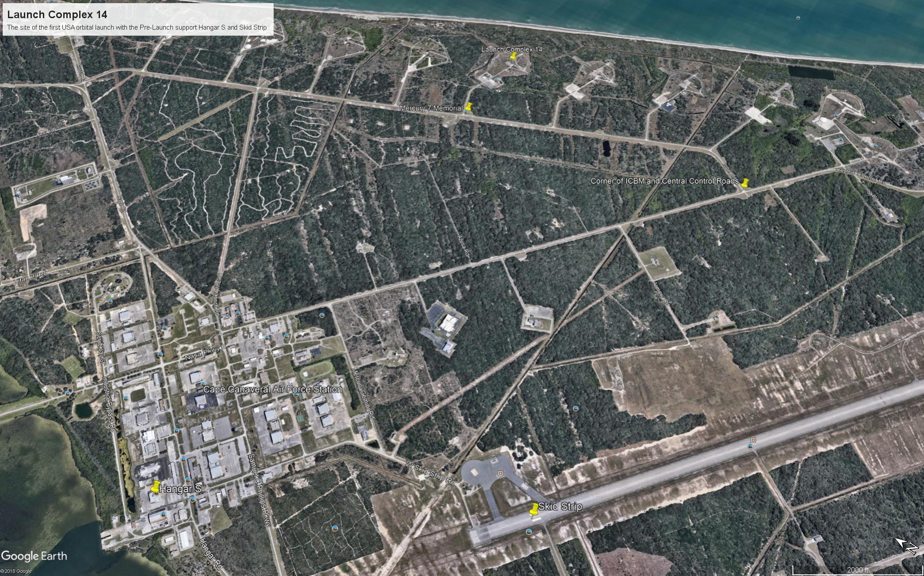Click the Launch Complex 14 title heading
This screenshot has width=924, height=576.
click(57, 15)
